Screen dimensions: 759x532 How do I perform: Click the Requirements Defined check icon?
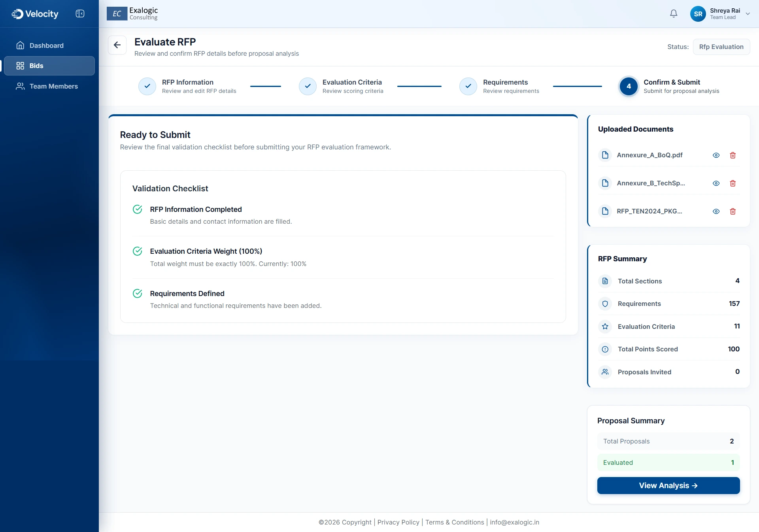coord(138,294)
